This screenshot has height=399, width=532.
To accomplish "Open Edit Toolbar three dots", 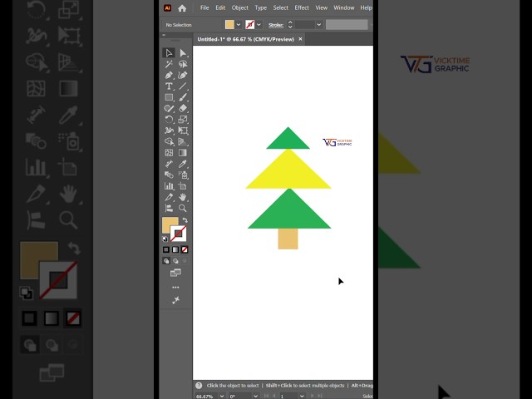I will coord(175,288).
